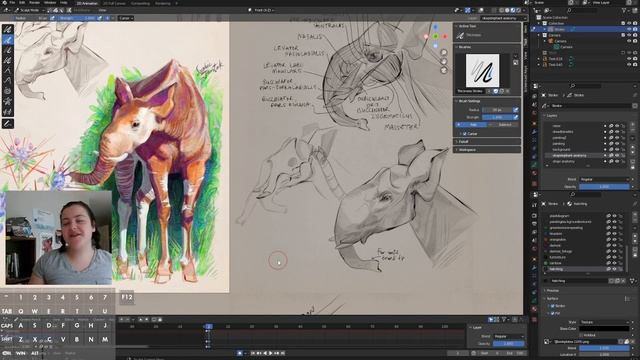Toggle the Cursor checkbox in sidebar
Image resolution: width=640 pixels, height=360 pixels.
tap(464, 134)
